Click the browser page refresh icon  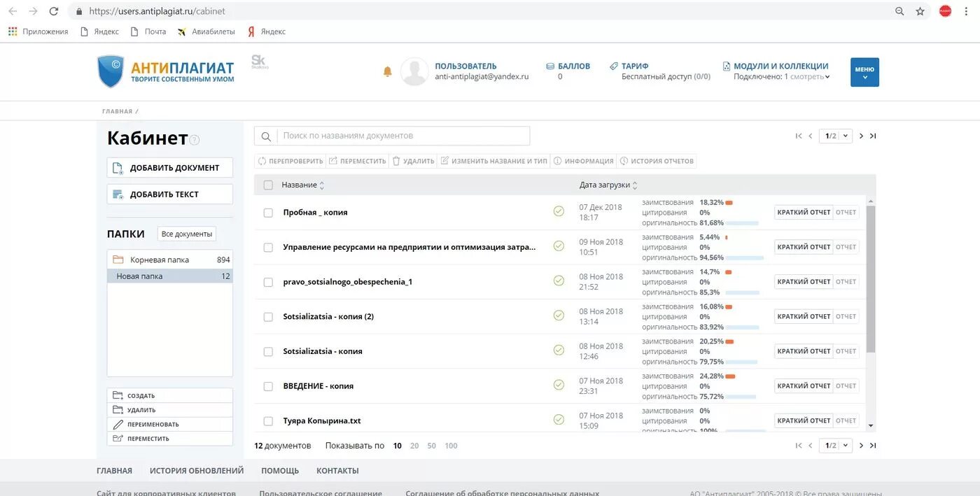53,10
